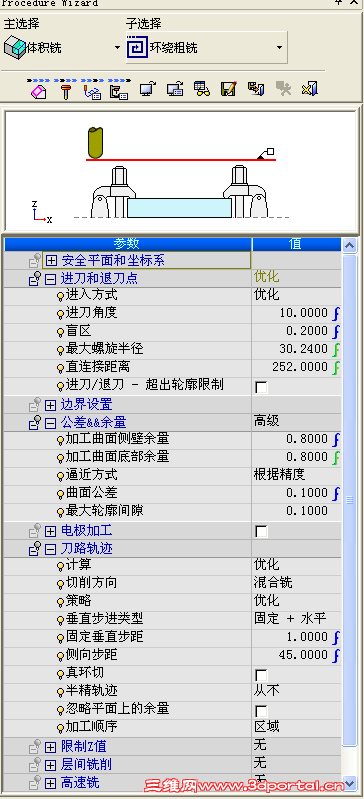Click the window-with-arrow toolbar icon
This screenshot has width=364, height=799.
click(175, 89)
